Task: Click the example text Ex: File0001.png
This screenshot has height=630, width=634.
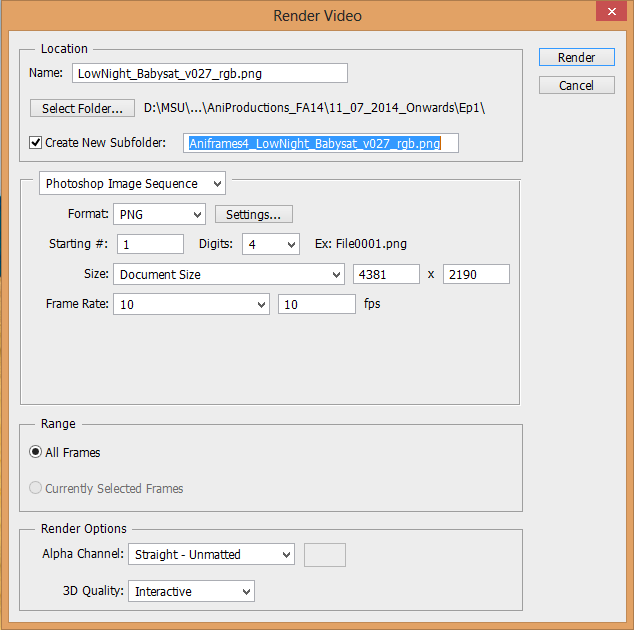Action: click(361, 244)
